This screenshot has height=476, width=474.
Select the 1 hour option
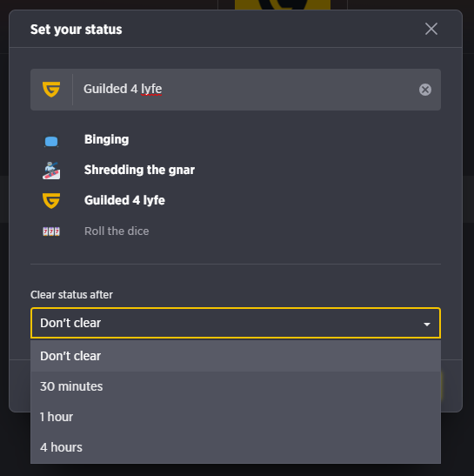[x=236, y=417]
